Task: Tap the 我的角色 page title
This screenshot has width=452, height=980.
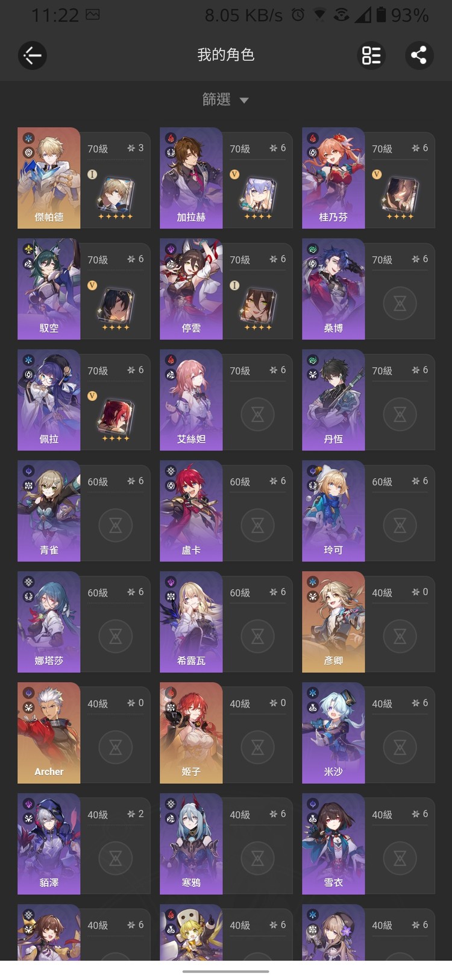Action: pyautogui.click(x=226, y=55)
